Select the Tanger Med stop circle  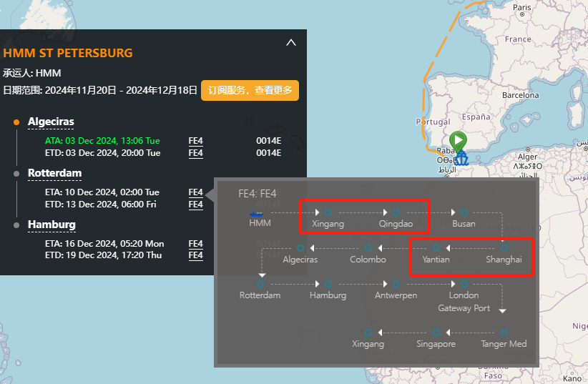pos(504,333)
